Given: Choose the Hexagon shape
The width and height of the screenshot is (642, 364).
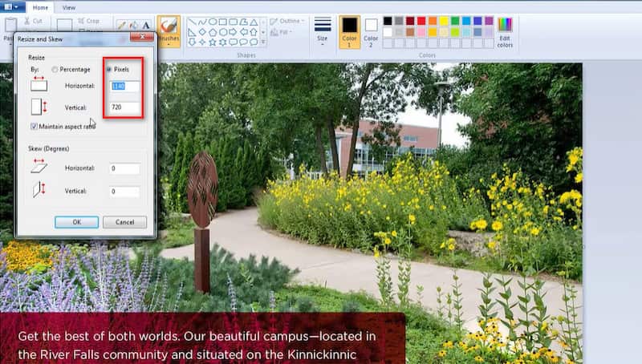Looking at the screenshot, I should coord(223,32).
